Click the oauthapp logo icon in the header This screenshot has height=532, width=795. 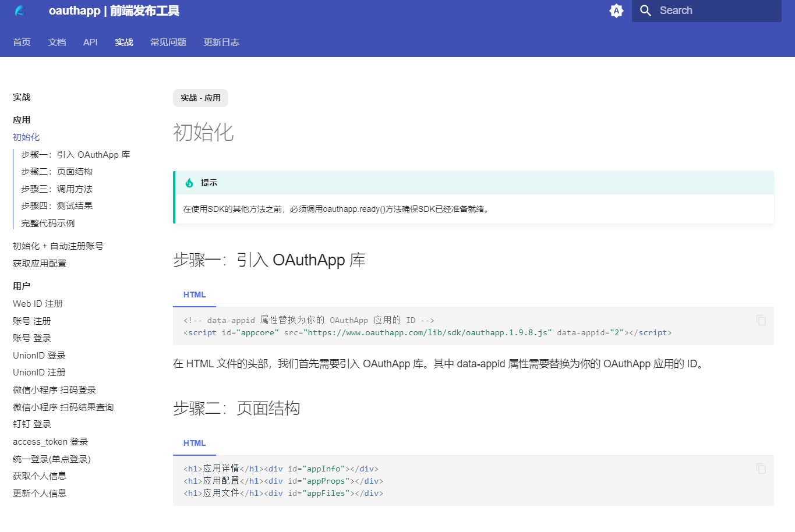pyautogui.click(x=20, y=10)
